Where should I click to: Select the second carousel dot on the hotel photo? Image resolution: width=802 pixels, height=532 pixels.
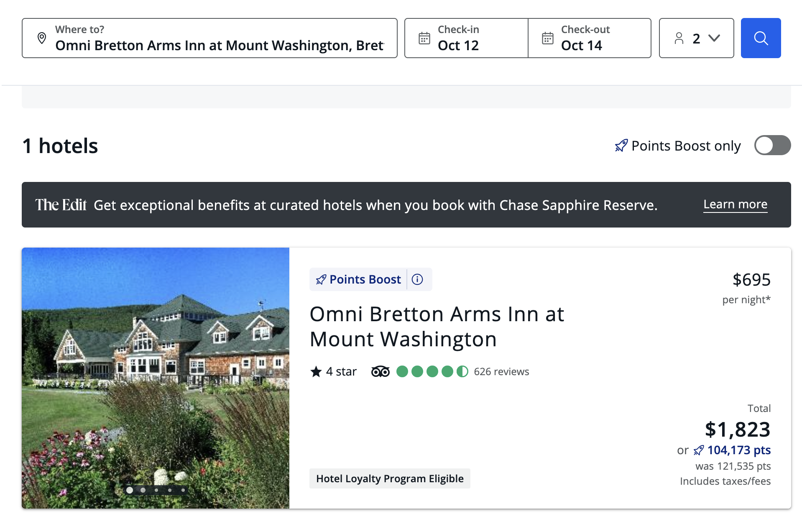(x=143, y=490)
